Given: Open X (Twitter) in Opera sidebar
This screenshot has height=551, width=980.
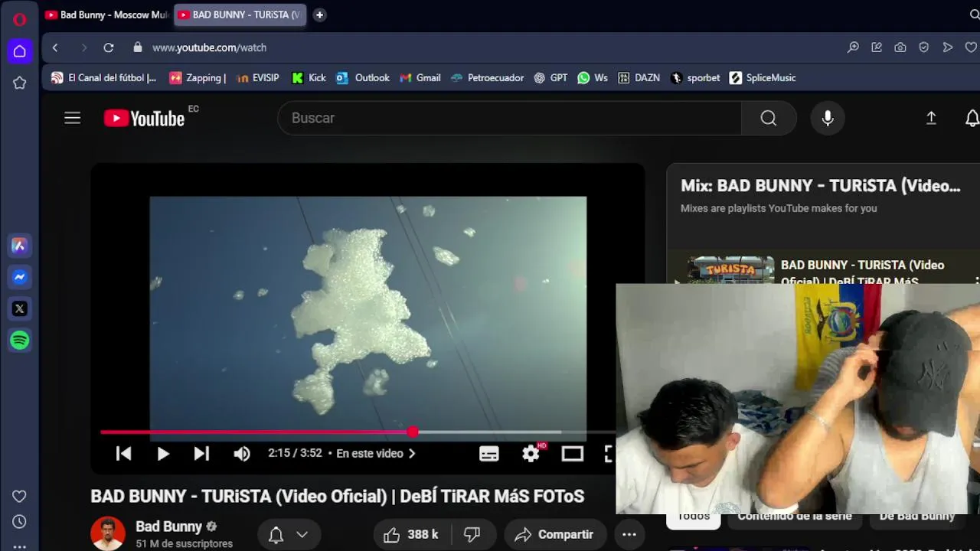Looking at the screenshot, I should [x=20, y=308].
